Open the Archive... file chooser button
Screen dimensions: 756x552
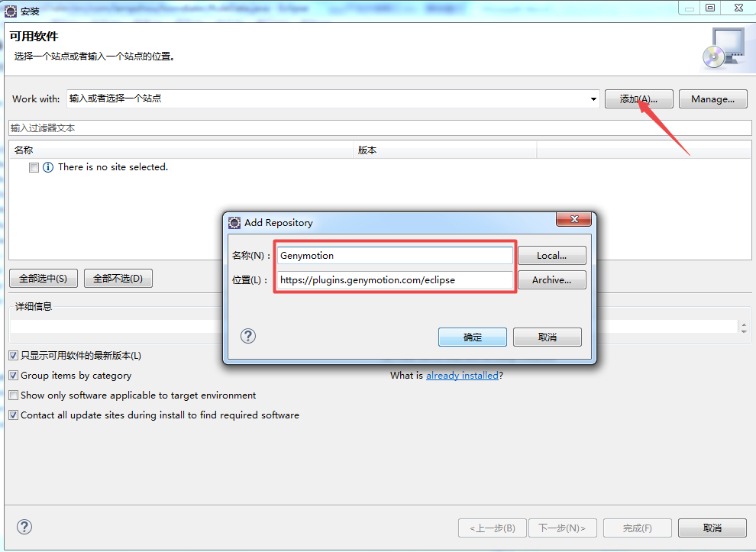552,279
